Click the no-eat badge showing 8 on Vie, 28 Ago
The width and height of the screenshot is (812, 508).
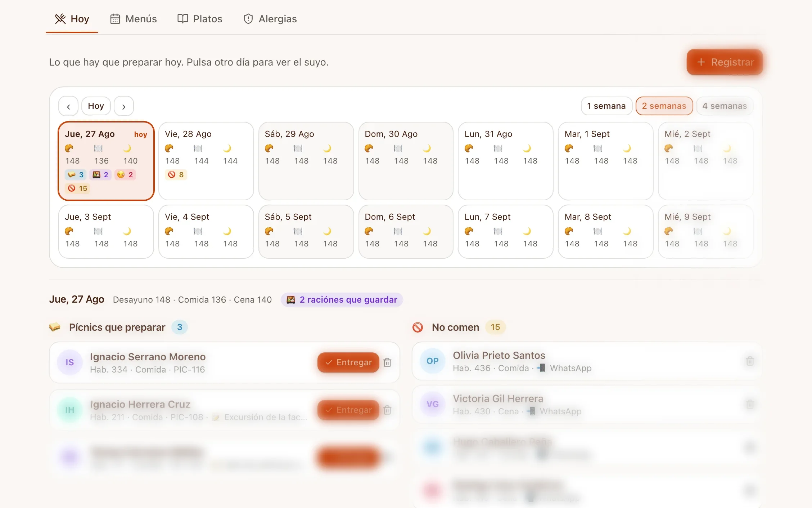[x=176, y=175]
